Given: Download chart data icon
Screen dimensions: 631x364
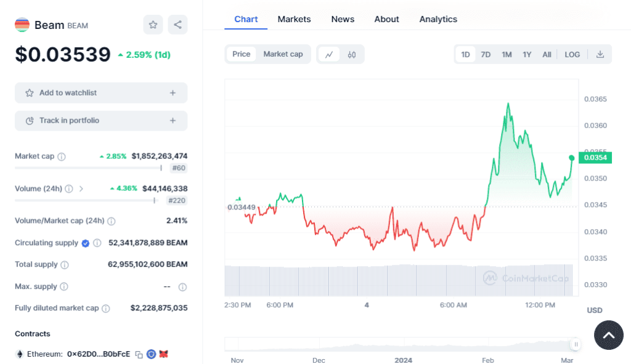Looking at the screenshot, I should (600, 54).
